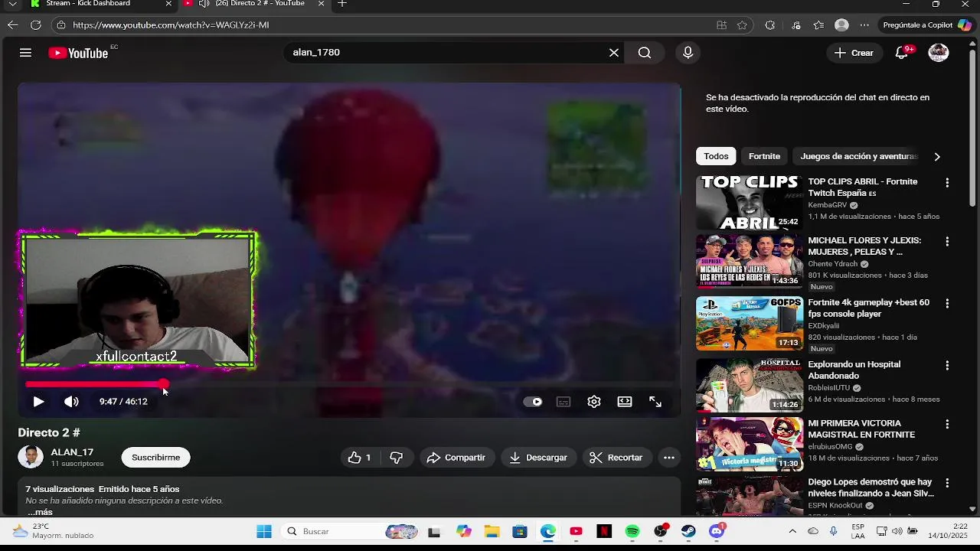Image resolution: width=980 pixels, height=551 pixels.
Task: Open options for Diego Lopes video
Action: (947, 484)
